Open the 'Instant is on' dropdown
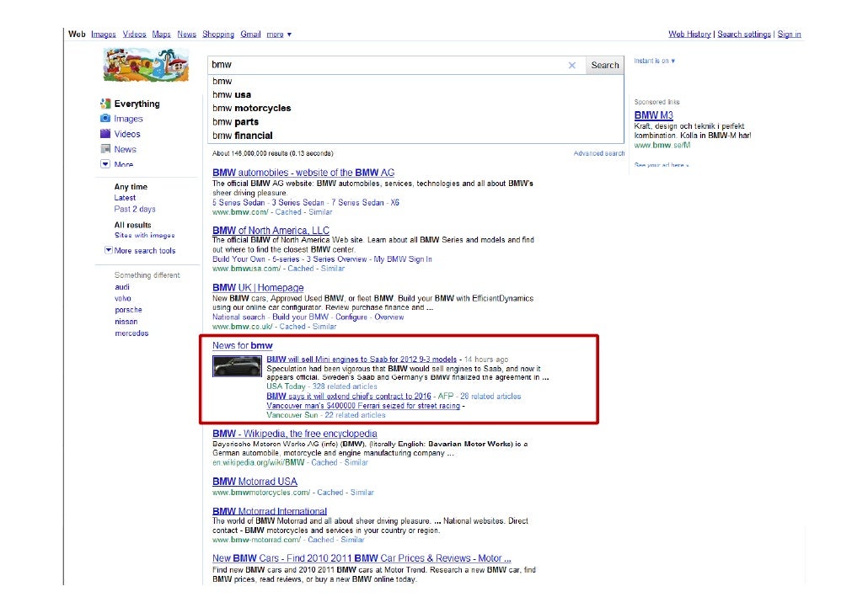Viewport: 868px width, 613px height. tap(654, 61)
